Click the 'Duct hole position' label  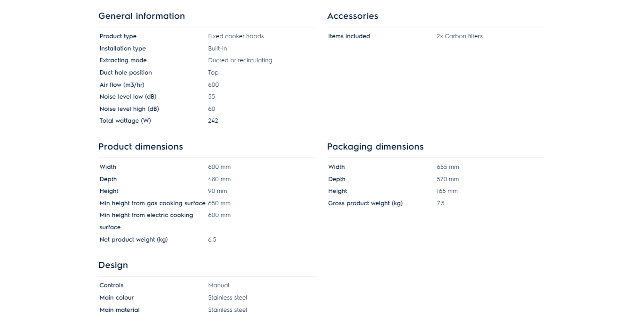126,73
